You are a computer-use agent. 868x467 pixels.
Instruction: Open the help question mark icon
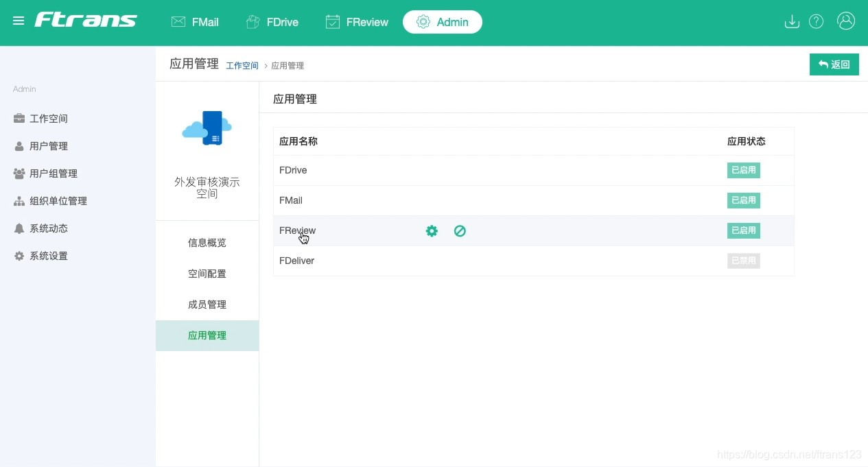click(x=816, y=21)
